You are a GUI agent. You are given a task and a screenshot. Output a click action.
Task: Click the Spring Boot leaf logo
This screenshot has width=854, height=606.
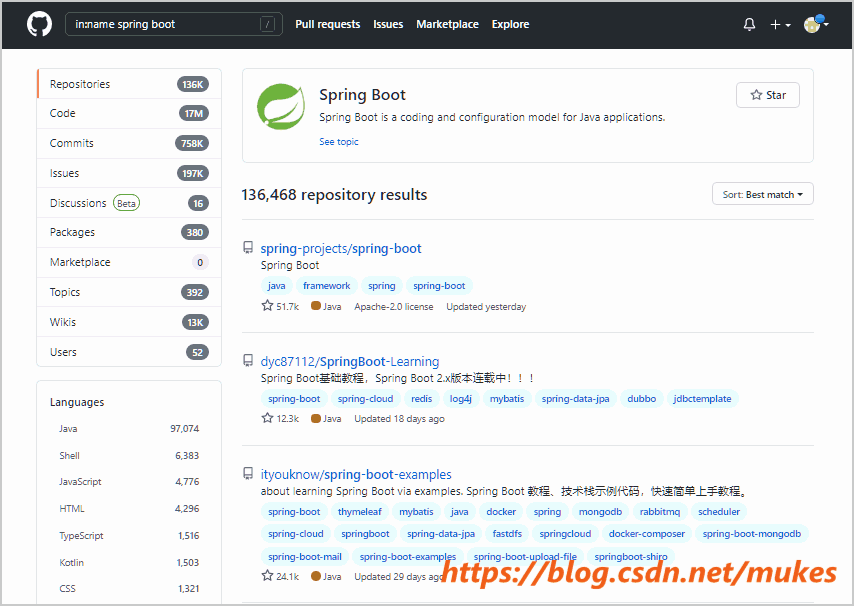[281, 107]
